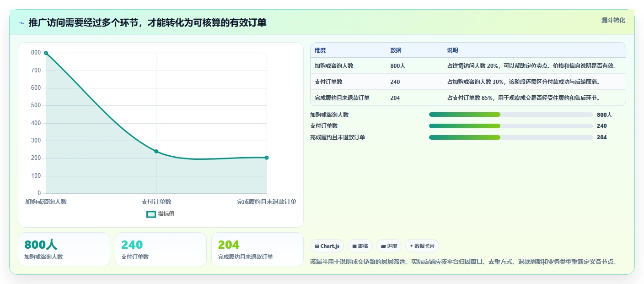Click the icon inside the 数据卡片 chip
Screen dimensions: 644x284
coord(412,246)
